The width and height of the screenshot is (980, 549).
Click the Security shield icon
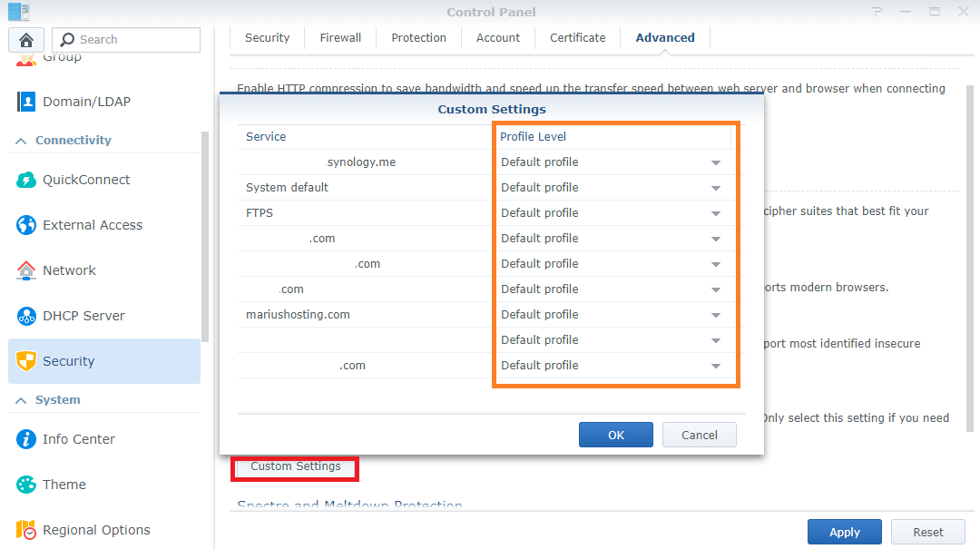pos(25,360)
